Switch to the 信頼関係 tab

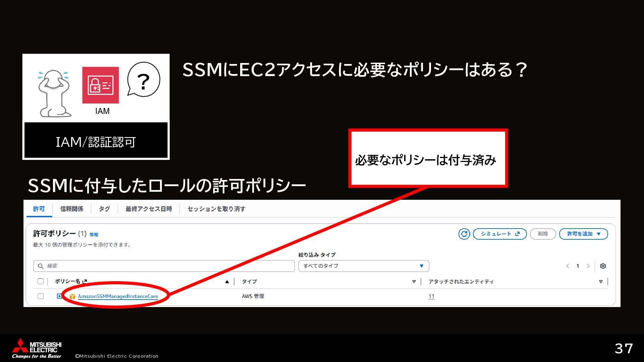coord(72,209)
